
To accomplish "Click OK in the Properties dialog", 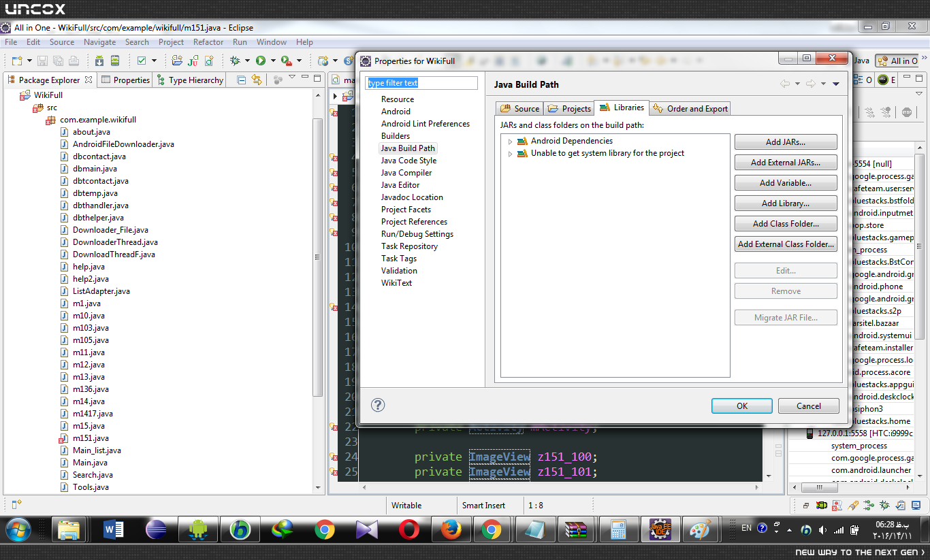I will (x=742, y=406).
